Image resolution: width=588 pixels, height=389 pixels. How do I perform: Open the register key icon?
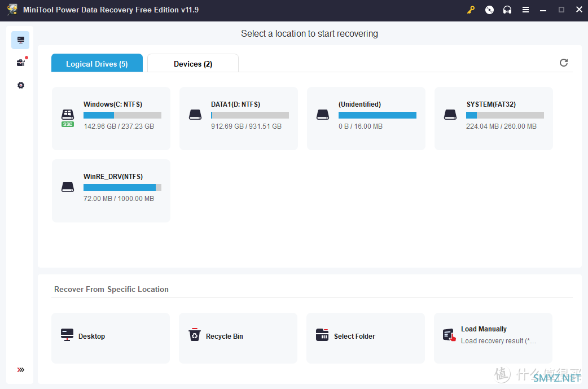(471, 10)
